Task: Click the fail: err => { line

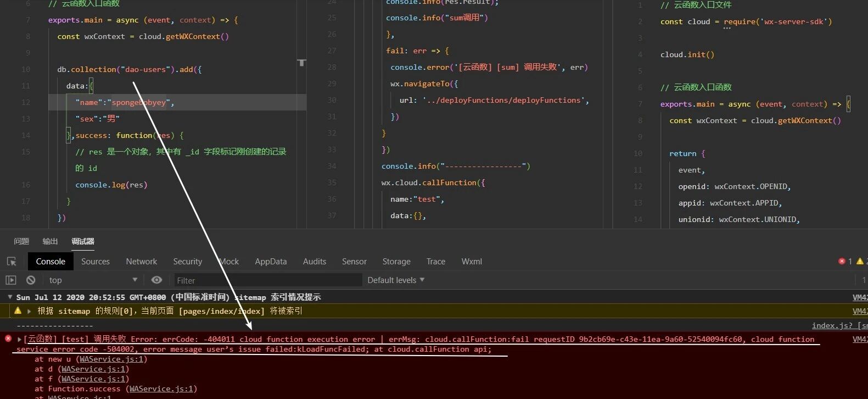Action: tap(417, 51)
